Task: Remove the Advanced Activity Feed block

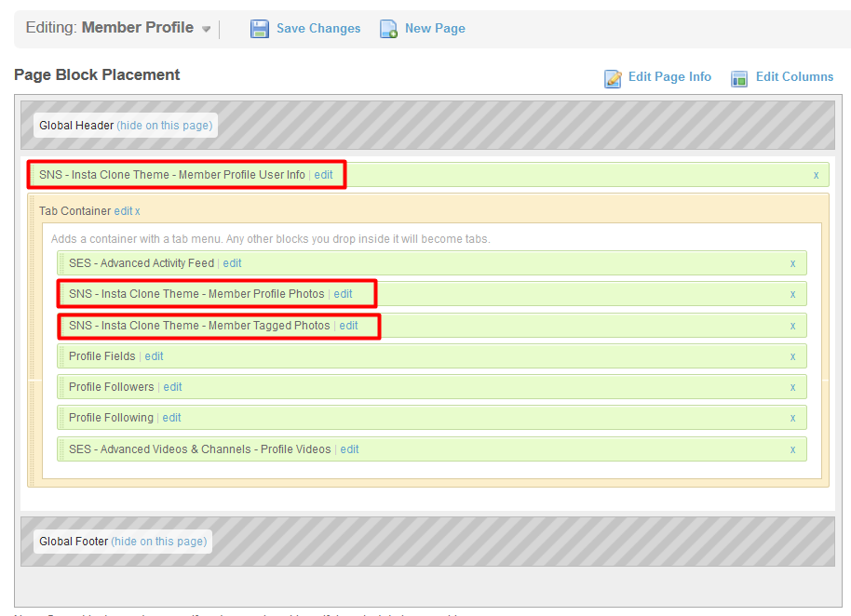Action: pyautogui.click(x=792, y=263)
